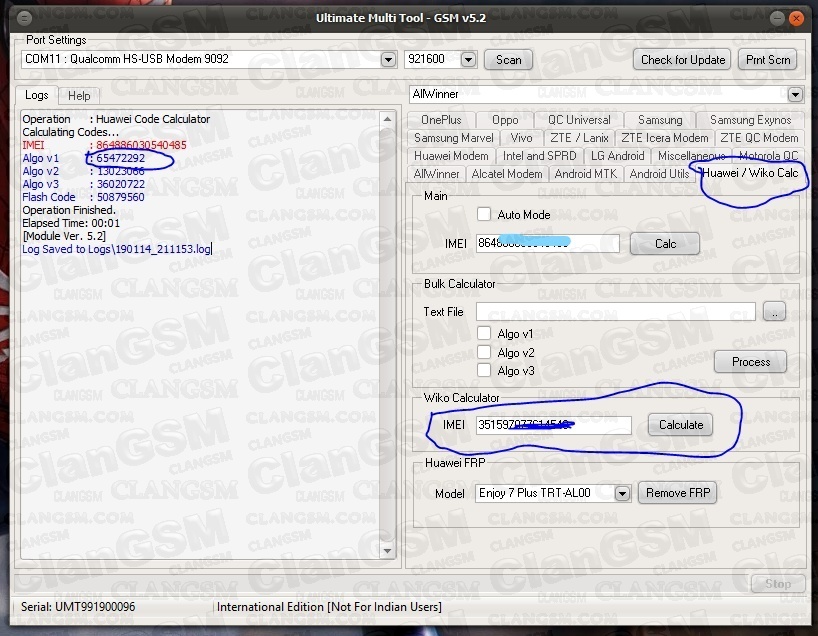Expand the 921600 baud rate dropdown
The height and width of the screenshot is (636, 818).
(468, 59)
